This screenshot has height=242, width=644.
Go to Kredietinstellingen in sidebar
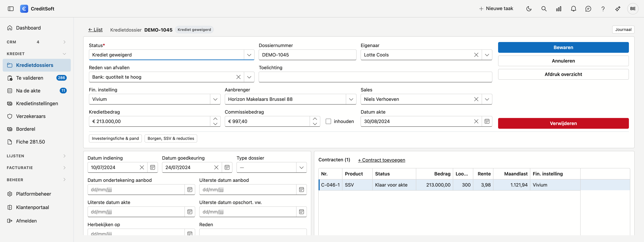[37, 104]
